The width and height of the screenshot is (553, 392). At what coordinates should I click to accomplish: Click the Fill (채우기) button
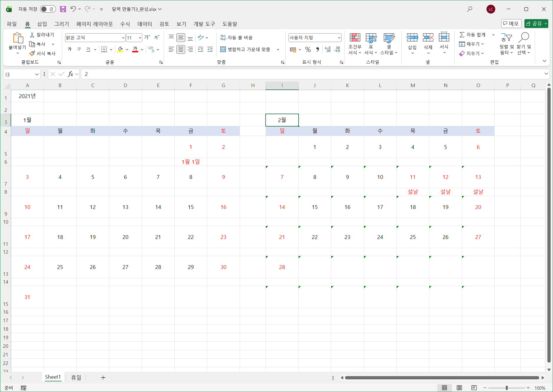pos(471,44)
